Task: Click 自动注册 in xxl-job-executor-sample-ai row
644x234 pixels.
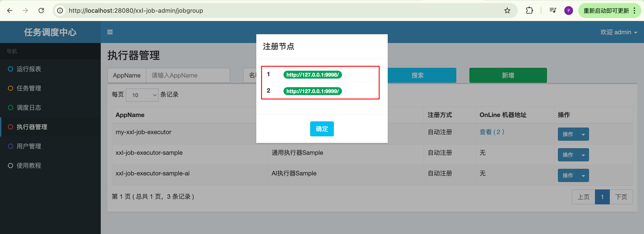Action: click(440, 173)
